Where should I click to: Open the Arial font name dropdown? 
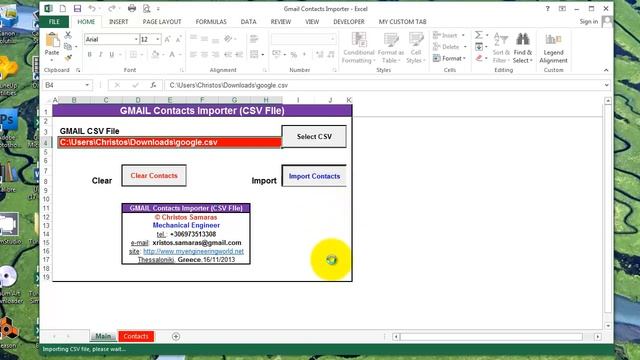(x=136, y=39)
